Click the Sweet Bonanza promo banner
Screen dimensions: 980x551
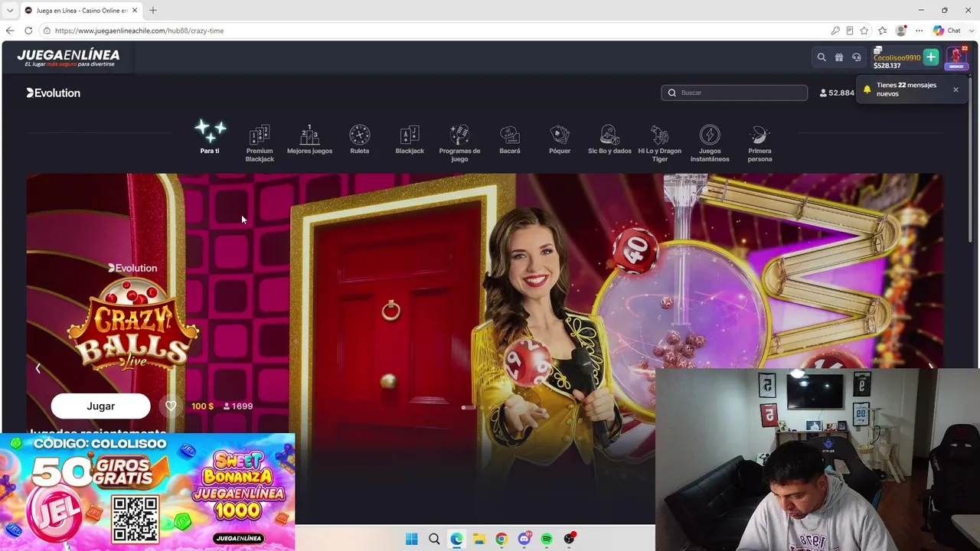[147, 492]
